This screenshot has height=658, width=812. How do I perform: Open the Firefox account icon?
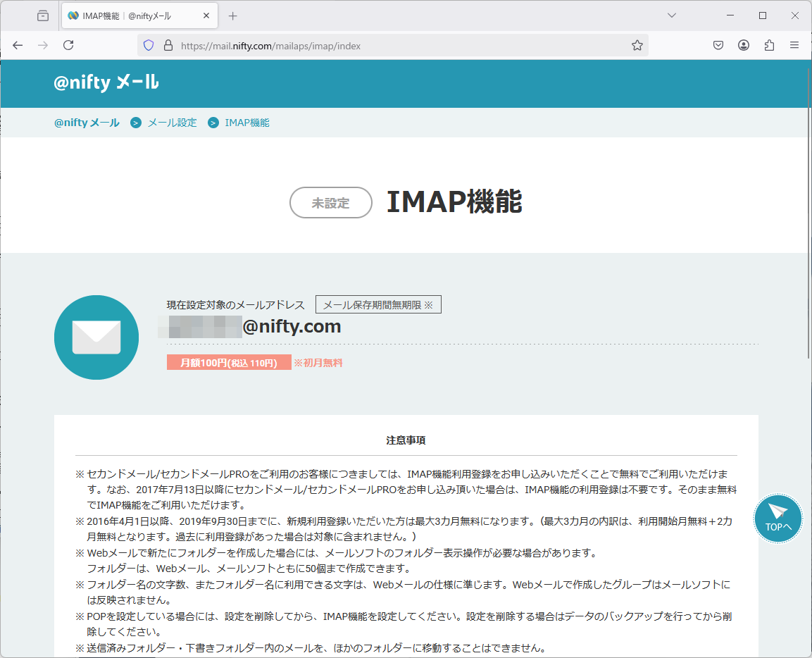coord(744,45)
